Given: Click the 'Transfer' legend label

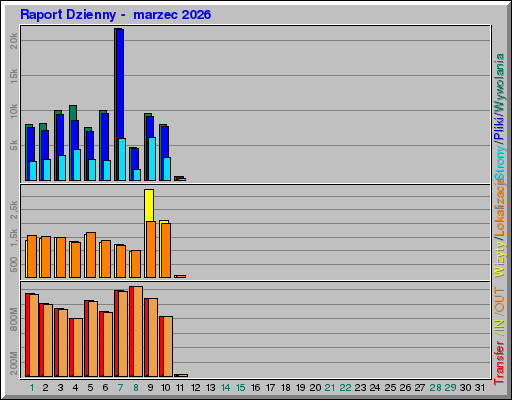Looking at the screenshot, I should (x=499, y=363).
